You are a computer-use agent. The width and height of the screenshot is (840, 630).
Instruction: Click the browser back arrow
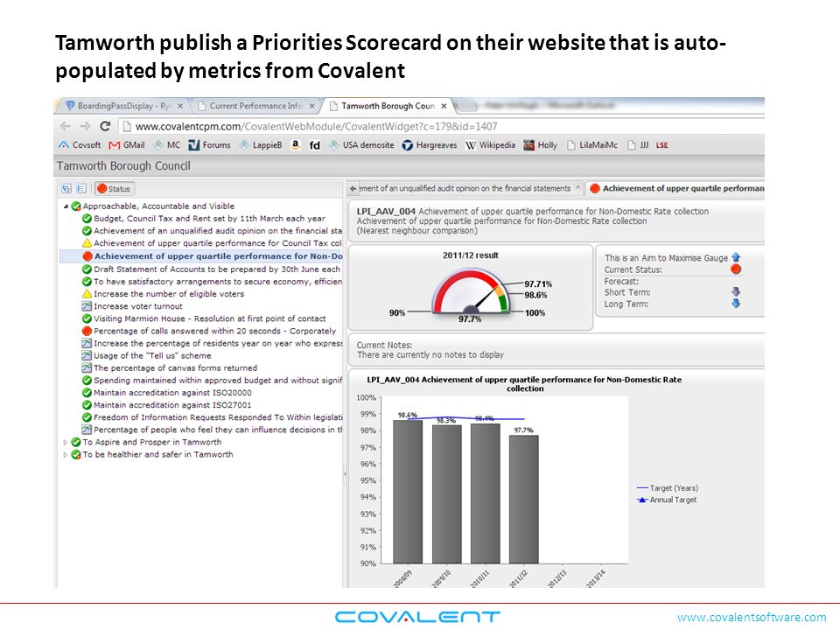66,126
